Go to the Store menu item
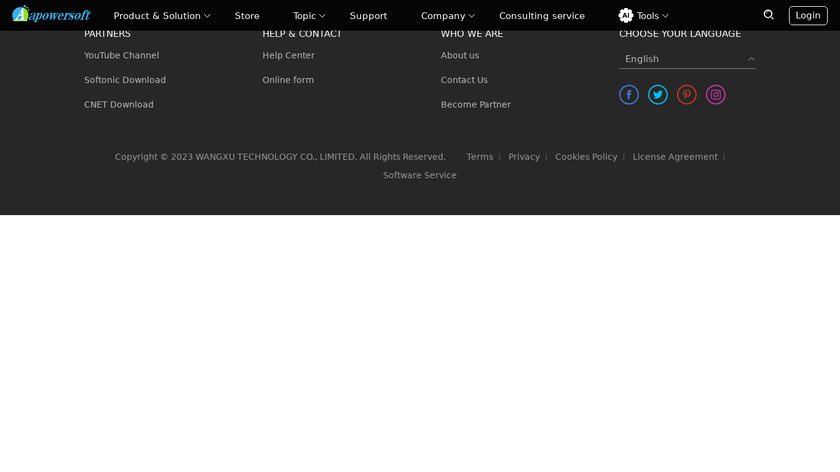 [x=247, y=16]
